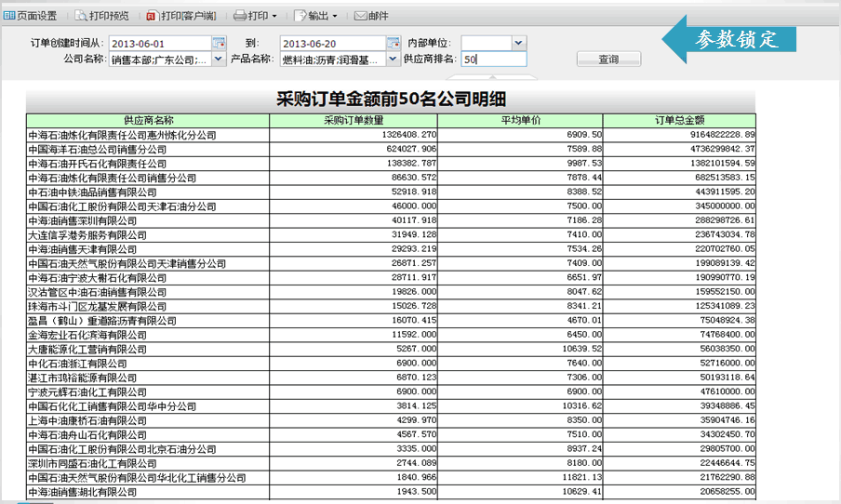Click the mail toolbar button
Screen dimensions: 841x504
371,16
